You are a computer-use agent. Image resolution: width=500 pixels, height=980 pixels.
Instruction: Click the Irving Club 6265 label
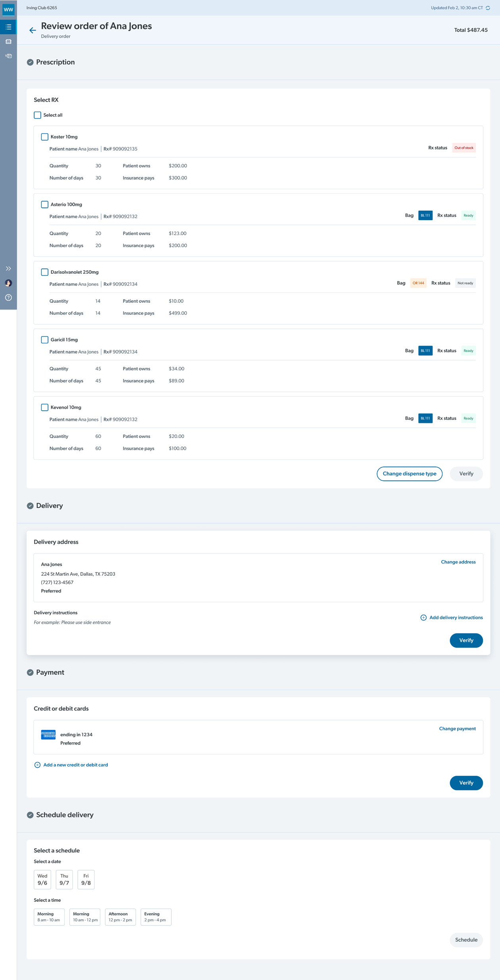(42, 8)
